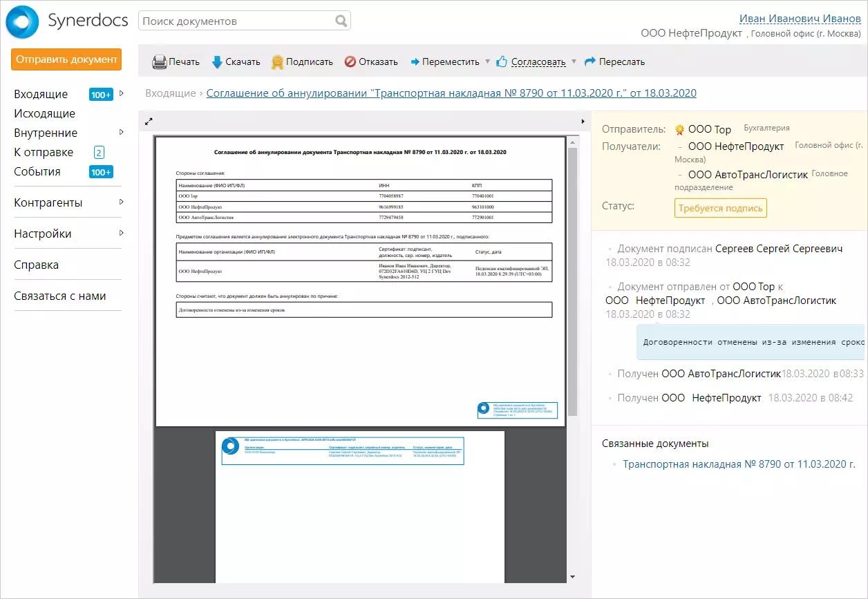Click the Входящие 100+ counter badge
The image size is (868, 599).
pos(101,95)
